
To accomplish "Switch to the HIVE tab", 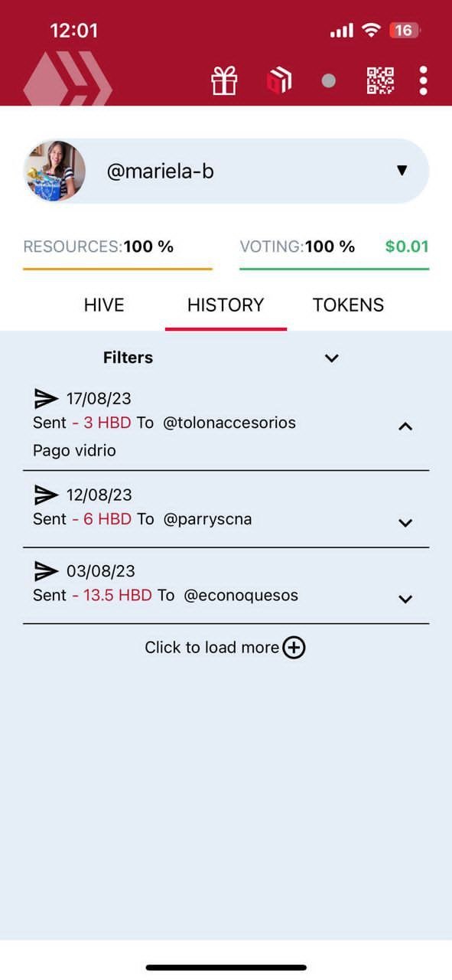I will 104,305.
